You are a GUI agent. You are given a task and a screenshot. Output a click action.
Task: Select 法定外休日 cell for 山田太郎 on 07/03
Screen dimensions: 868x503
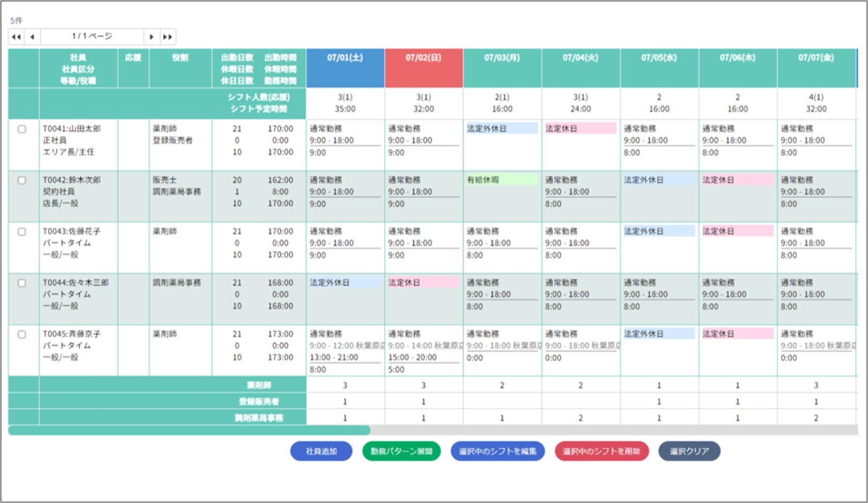[502, 129]
